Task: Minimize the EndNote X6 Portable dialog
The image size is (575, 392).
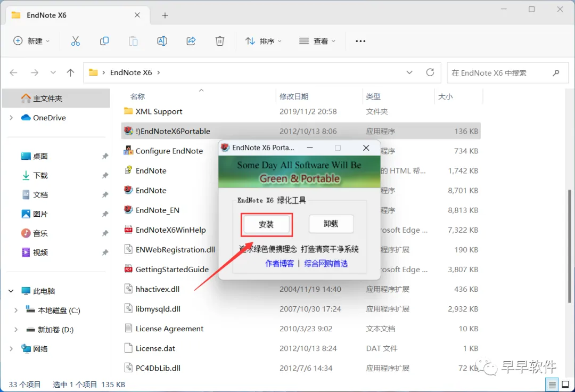Action: tap(310, 148)
